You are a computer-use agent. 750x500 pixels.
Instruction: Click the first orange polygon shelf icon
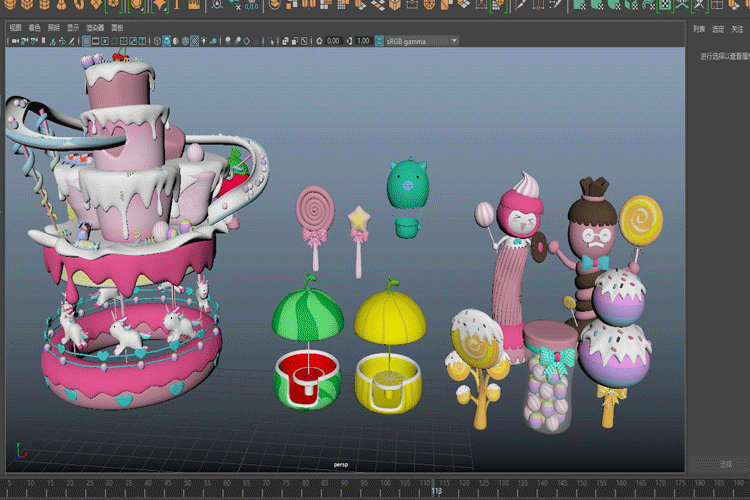point(8,6)
